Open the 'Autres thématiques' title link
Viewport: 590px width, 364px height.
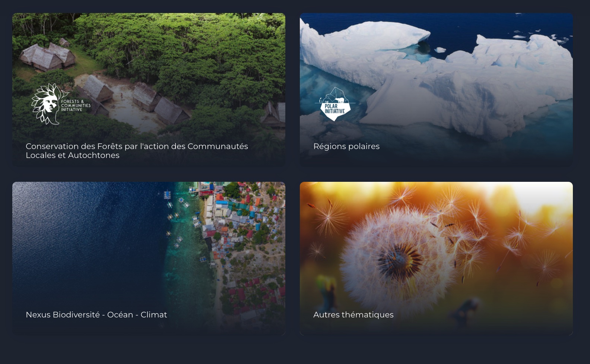pyautogui.click(x=353, y=315)
